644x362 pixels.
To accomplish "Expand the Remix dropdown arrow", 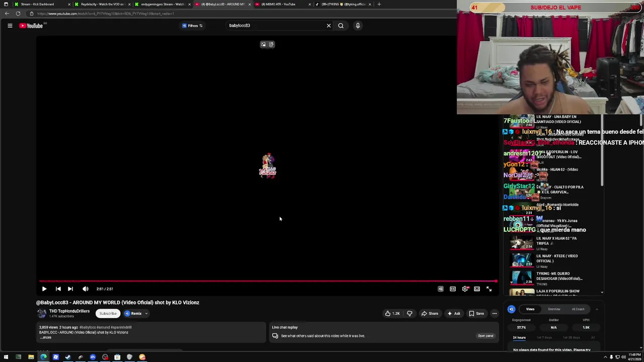I will [x=146, y=313].
